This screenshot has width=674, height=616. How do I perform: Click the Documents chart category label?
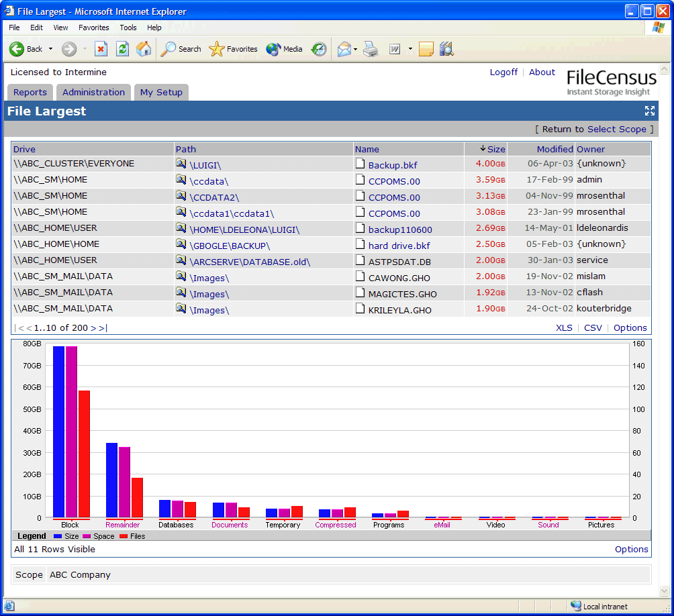click(230, 525)
